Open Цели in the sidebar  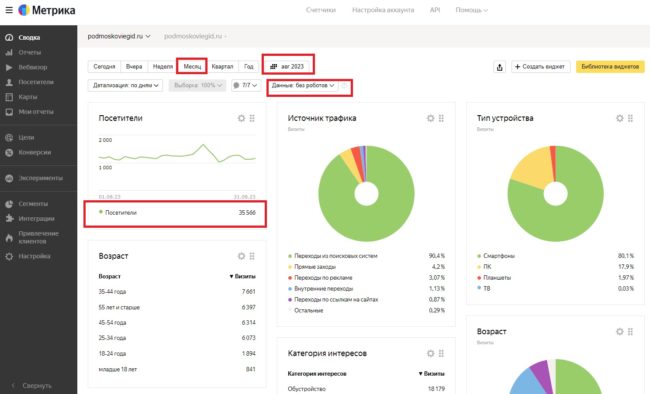tap(26, 137)
